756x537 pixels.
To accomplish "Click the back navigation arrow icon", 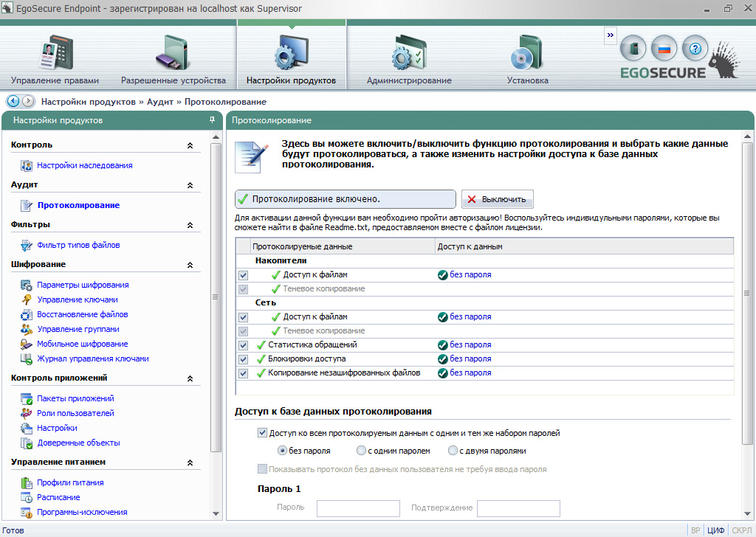I will pos(13,101).
